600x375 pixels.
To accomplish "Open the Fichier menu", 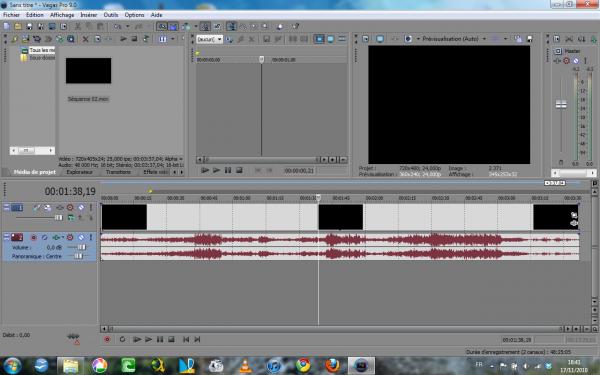I will point(11,15).
